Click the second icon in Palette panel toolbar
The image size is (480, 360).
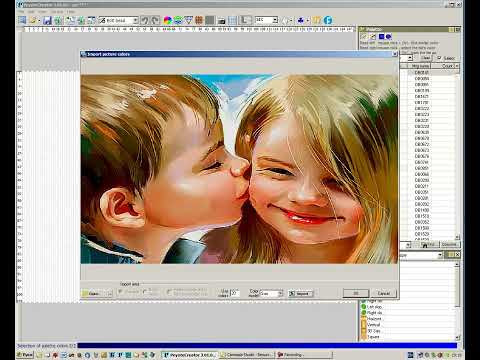coord(373,37)
